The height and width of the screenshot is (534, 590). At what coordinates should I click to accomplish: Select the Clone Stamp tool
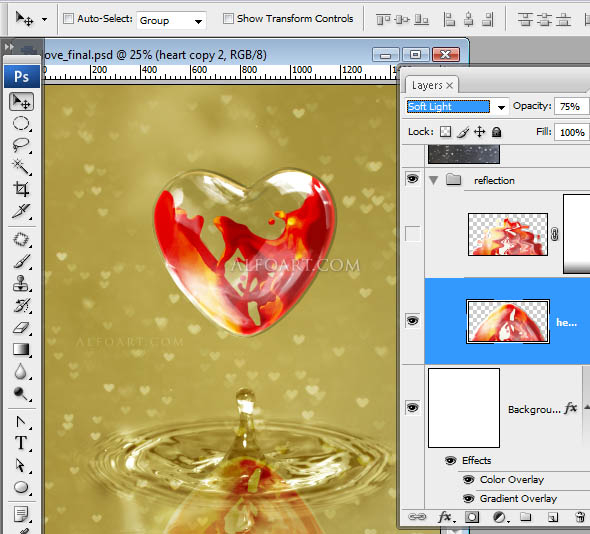21,283
